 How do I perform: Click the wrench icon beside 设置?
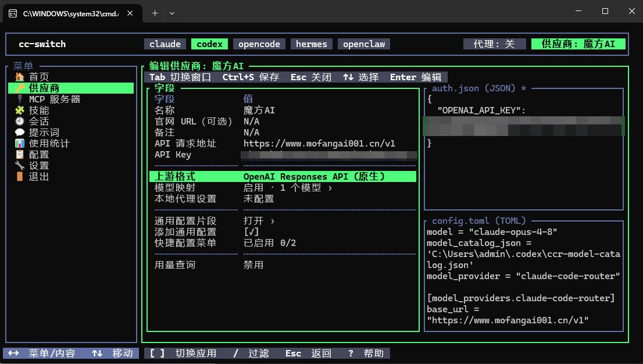[x=20, y=165]
